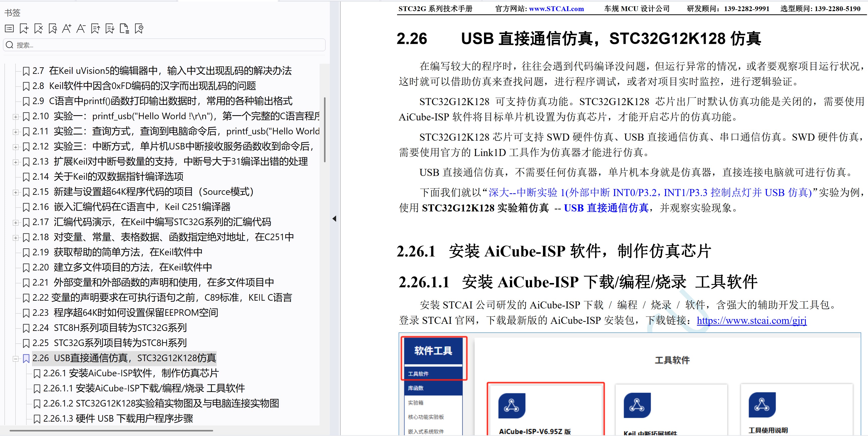Select 实验箱 in the embedded site sidebar
The width and height of the screenshot is (868, 436).
point(416,403)
